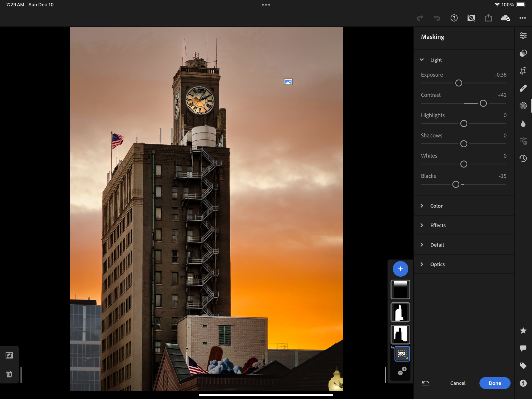
Task: Click the help question mark icon
Action: click(454, 18)
